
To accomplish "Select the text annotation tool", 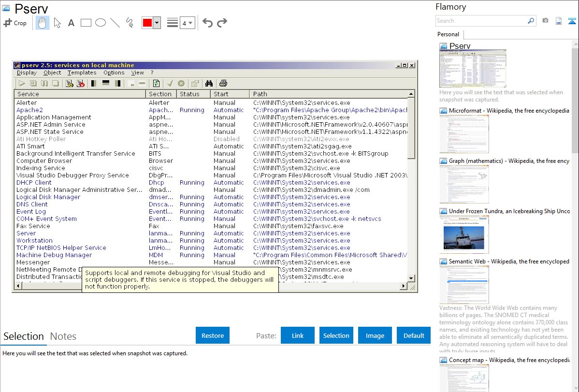I will (71, 23).
